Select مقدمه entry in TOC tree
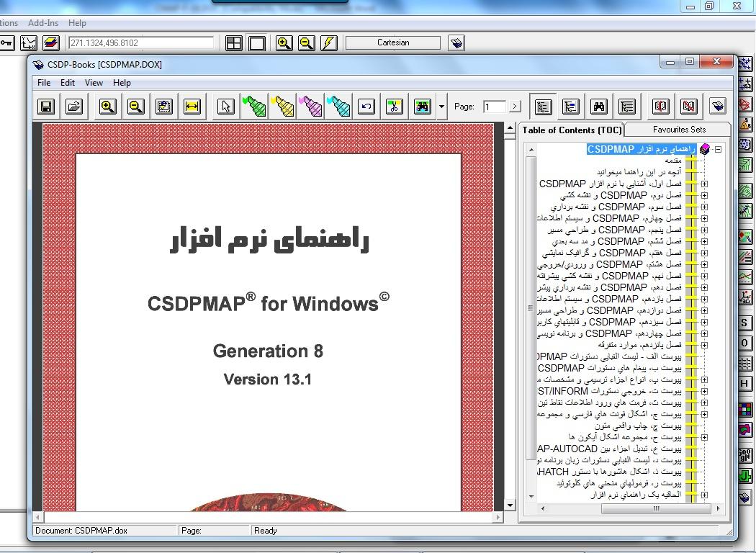Image resolution: width=756 pixels, height=553 pixels. pyautogui.click(x=672, y=160)
